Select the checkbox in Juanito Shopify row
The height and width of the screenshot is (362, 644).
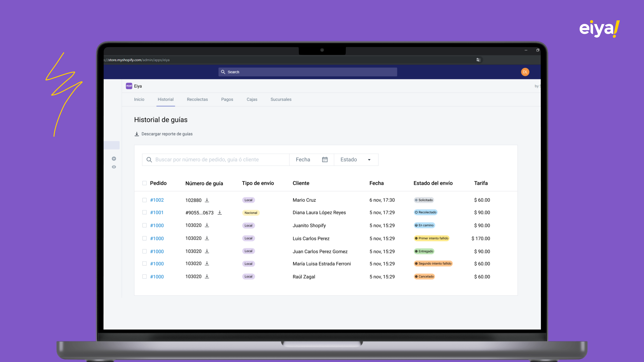click(144, 225)
